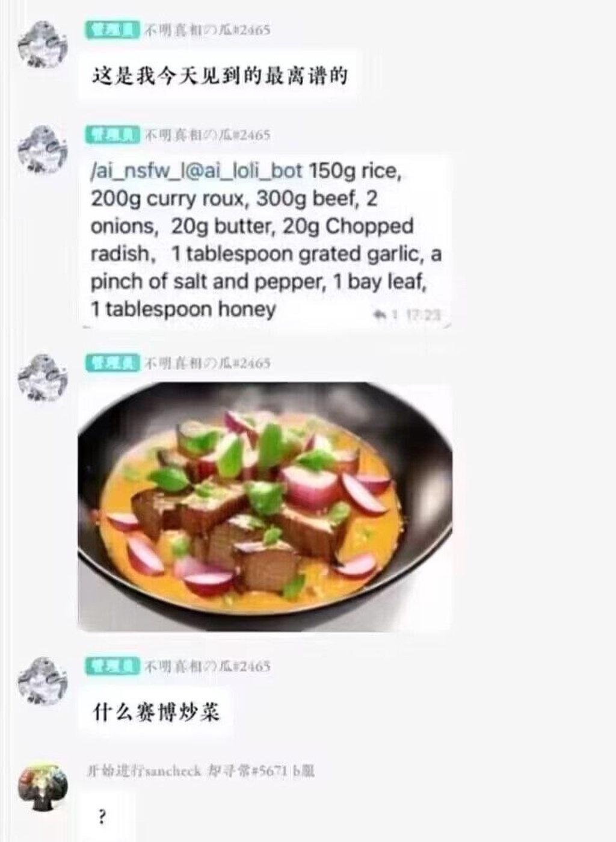
Task: Select message 这是我今天见到的最离谱的
Action: (x=219, y=76)
